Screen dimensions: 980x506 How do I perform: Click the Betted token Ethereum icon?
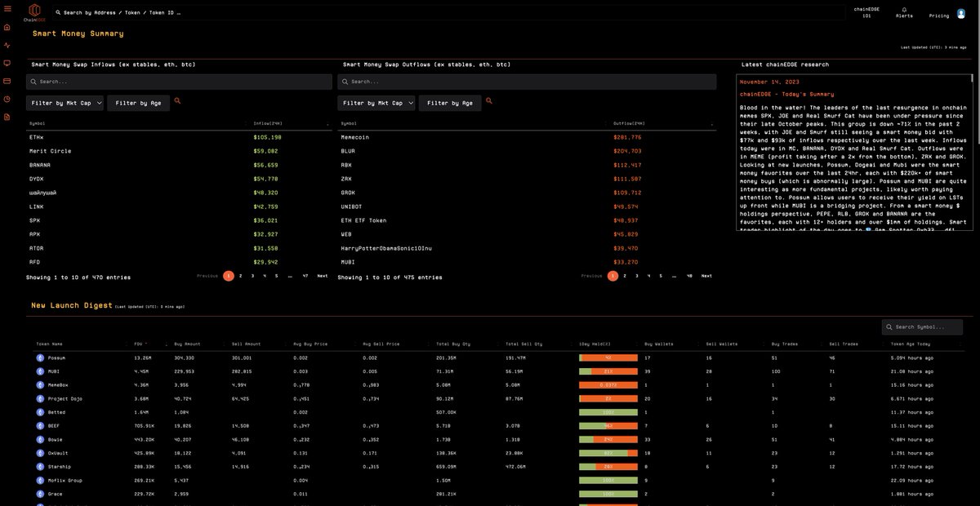pyautogui.click(x=40, y=412)
